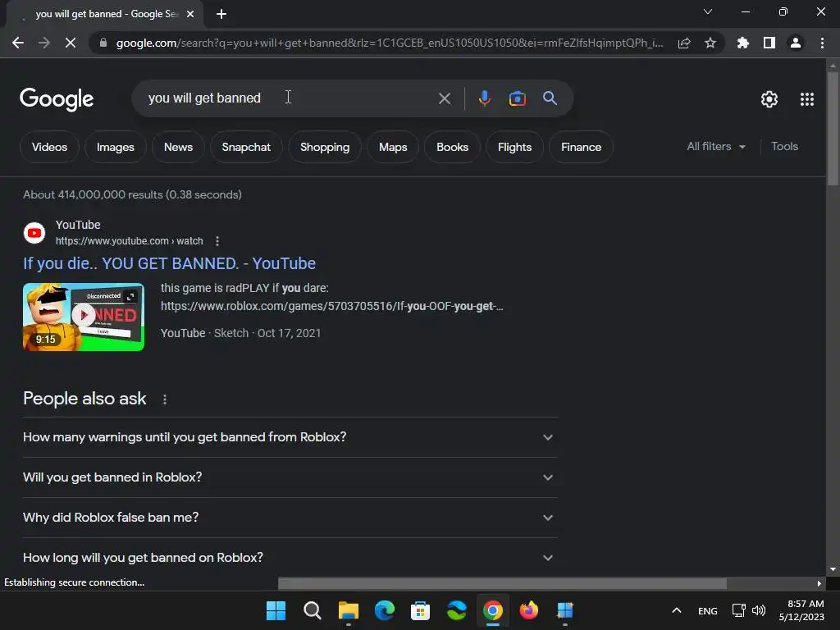Switch to Finance results

(x=581, y=147)
